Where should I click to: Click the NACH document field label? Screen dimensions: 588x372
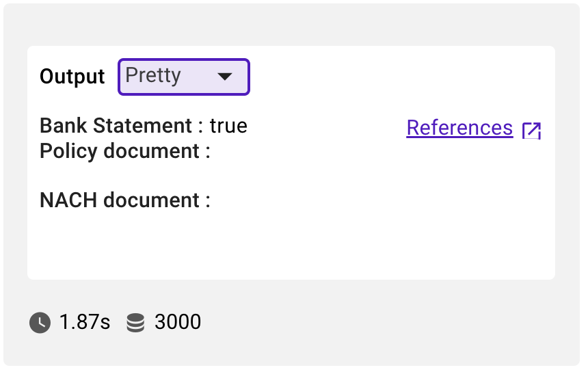(x=125, y=200)
